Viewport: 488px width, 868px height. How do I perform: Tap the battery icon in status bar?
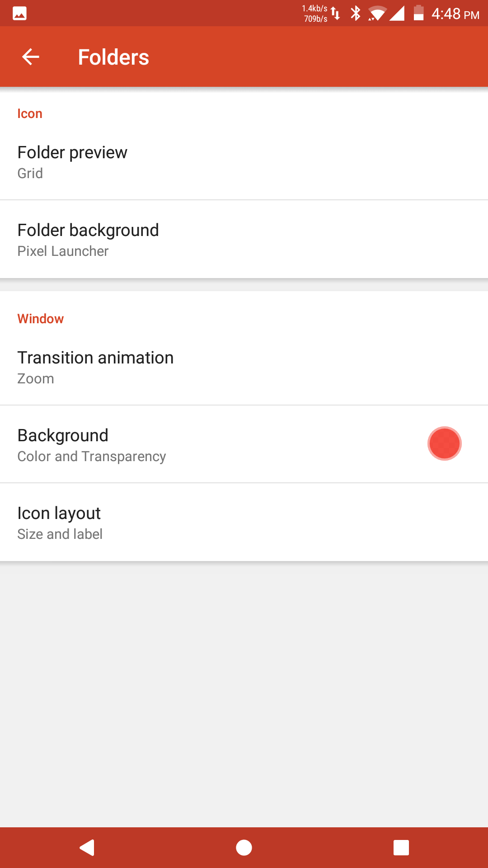pyautogui.click(x=419, y=13)
